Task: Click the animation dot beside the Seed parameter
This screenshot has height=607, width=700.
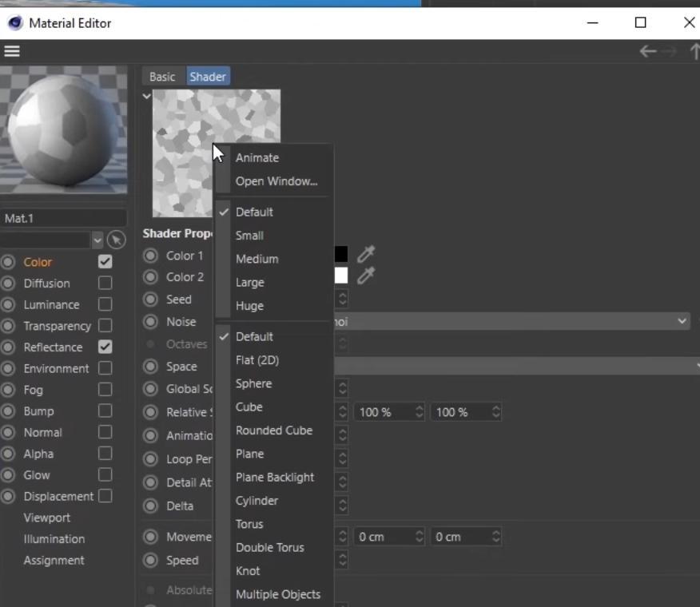Action: tap(150, 300)
